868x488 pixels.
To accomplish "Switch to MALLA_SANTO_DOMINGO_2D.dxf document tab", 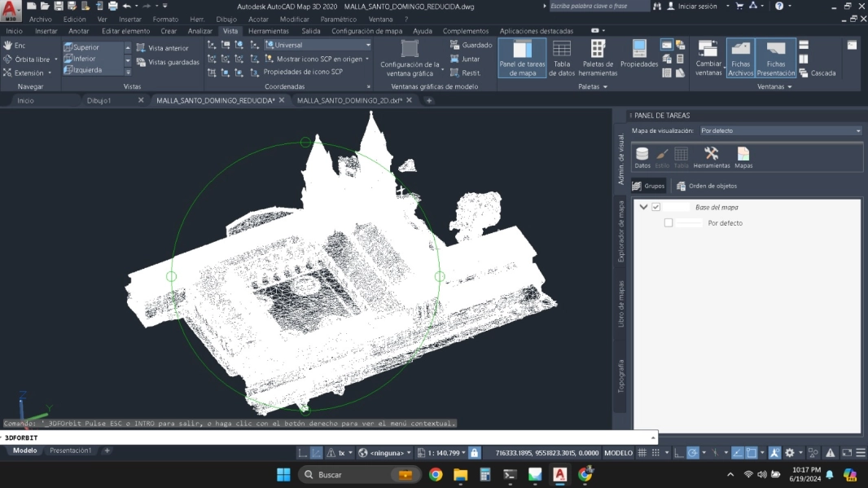I will [349, 100].
